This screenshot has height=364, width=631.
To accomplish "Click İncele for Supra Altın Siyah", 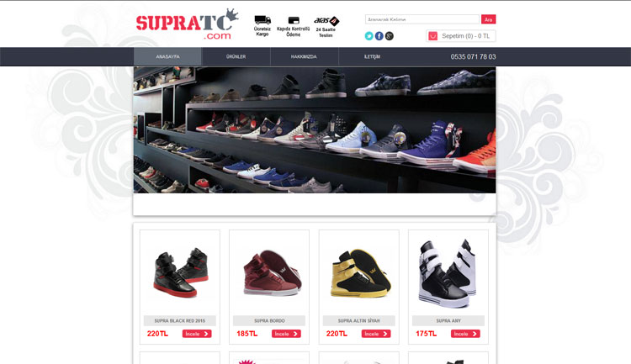I will coord(376,334).
